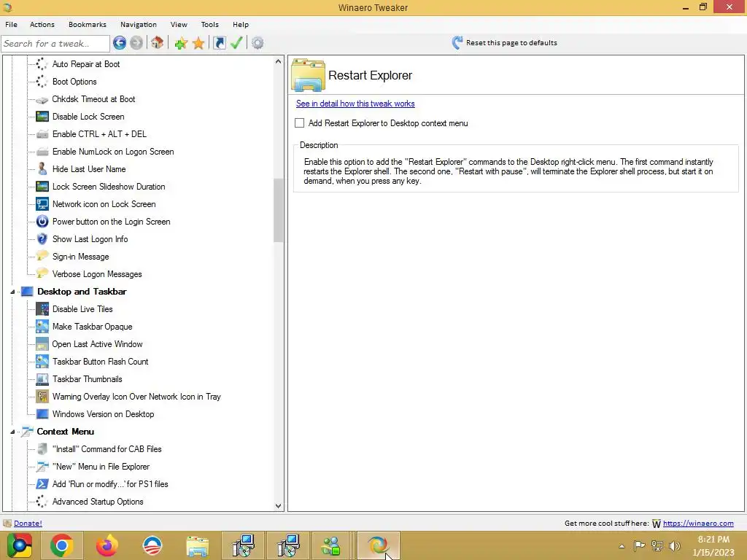Select Advanced Startup Options
The width and height of the screenshot is (747, 560).
pos(98,502)
